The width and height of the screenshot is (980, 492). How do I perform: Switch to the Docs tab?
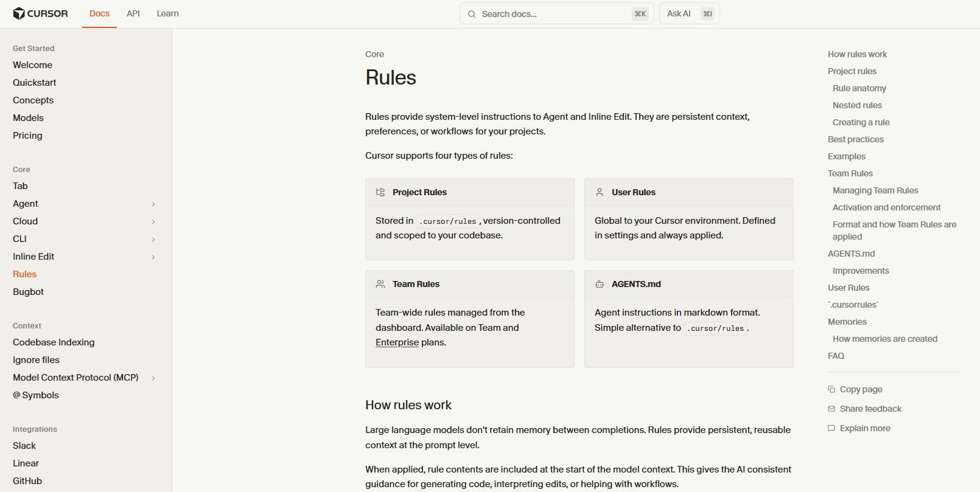(x=99, y=13)
